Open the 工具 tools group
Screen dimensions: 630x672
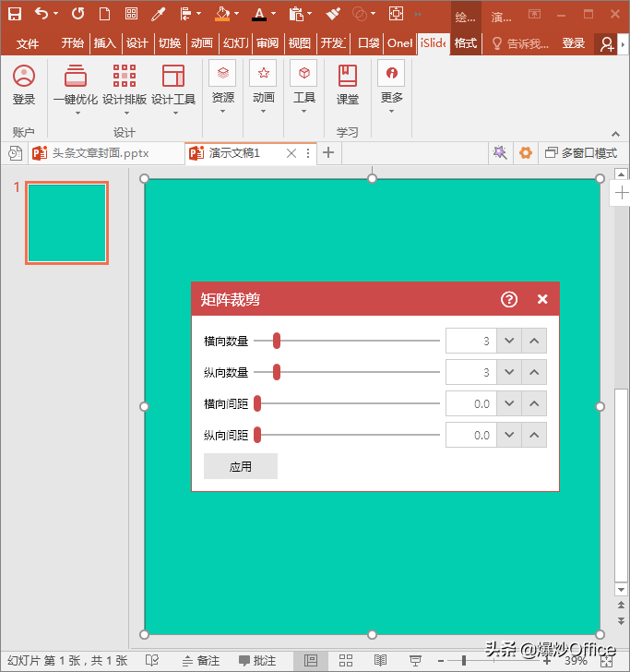(304, 87)
